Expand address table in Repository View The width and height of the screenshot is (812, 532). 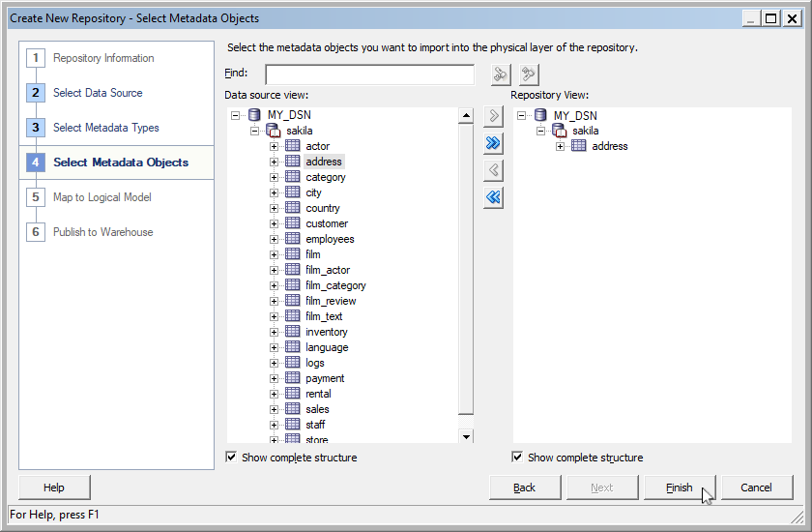pyautogui.click(x=560, y=147)
